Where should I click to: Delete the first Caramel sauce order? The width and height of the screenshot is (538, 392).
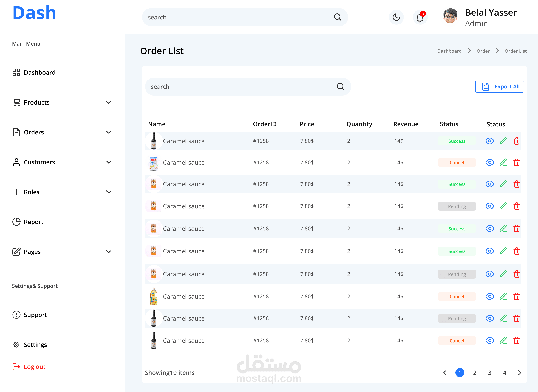click(517, 141)
